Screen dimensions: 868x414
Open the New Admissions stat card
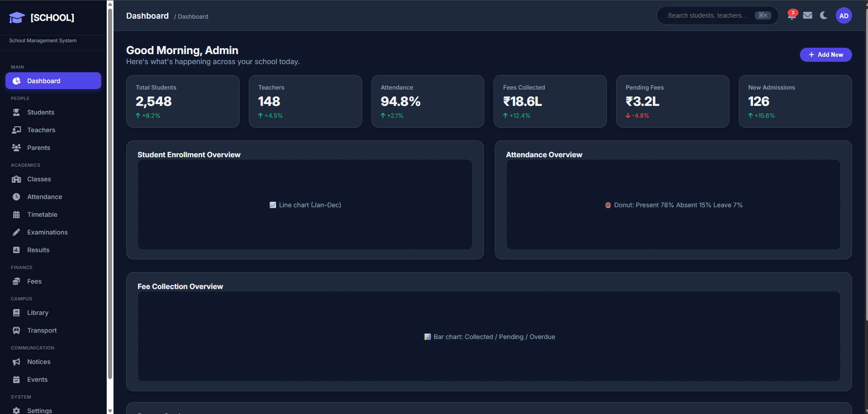click(x=795, y=101)
